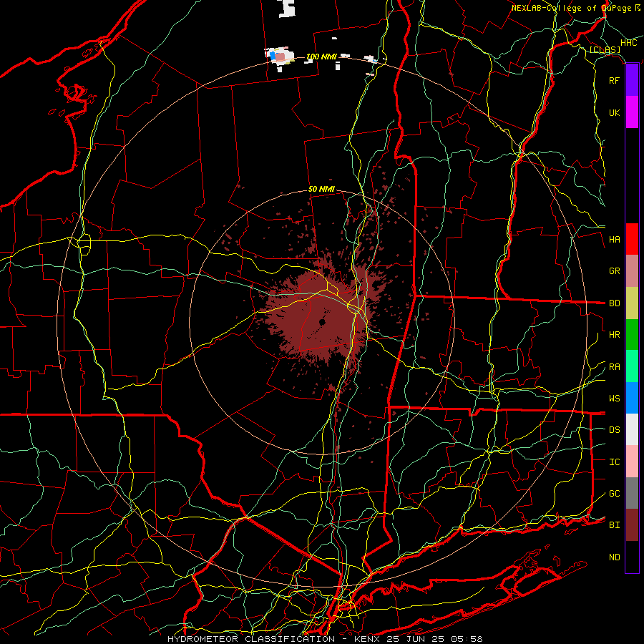Viewport: 644px width, 644px height.
Task: Click the GR legend color swatch
Action: pos(632,270)
